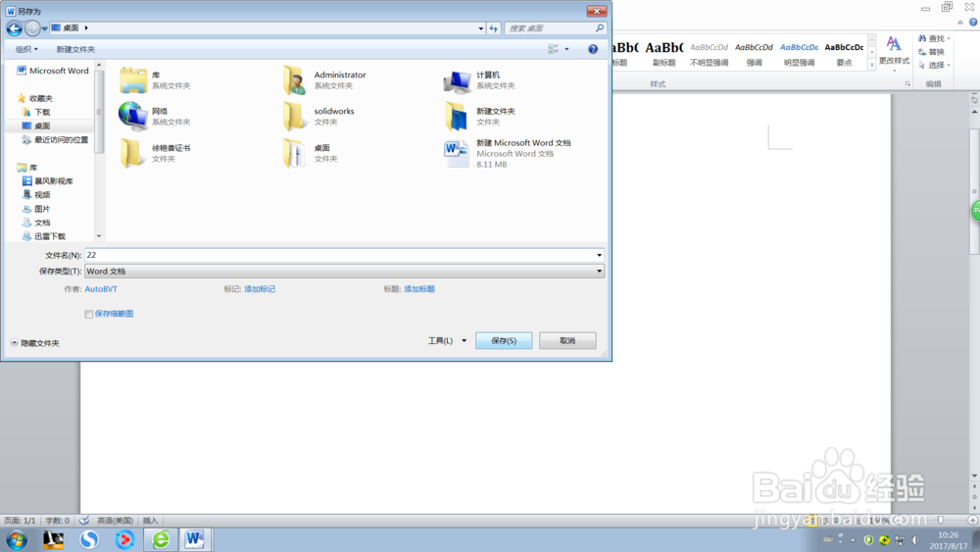Select 暴风影视库 in navigation pane

pos(47,181)
